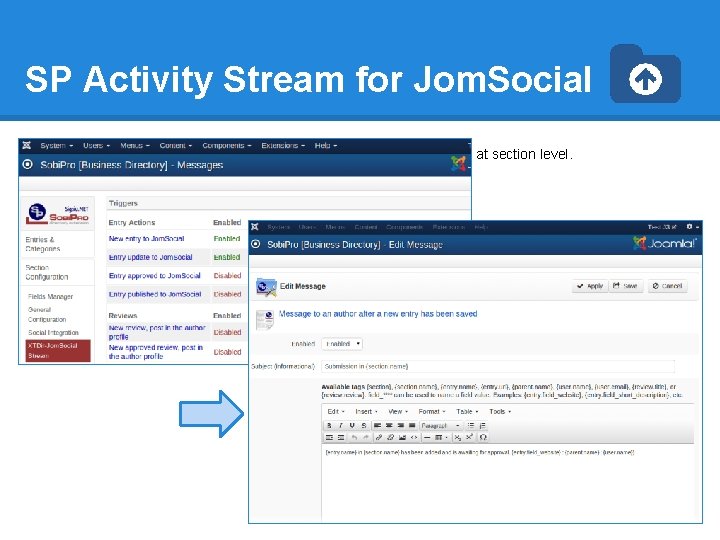Apply italic formatting in the editor

341,426
